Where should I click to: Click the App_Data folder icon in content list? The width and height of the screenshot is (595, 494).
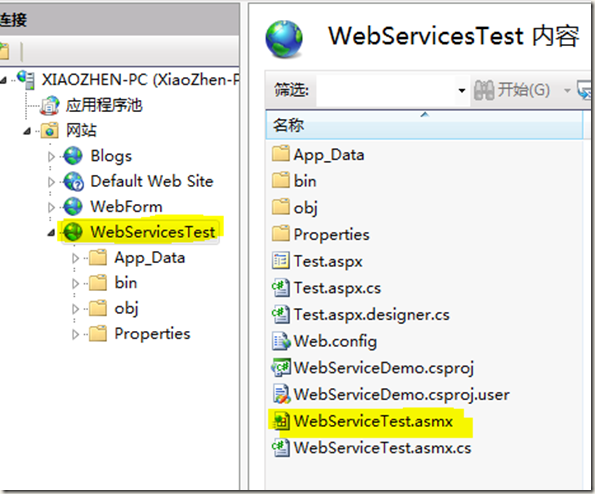click(x=281, y=154)
